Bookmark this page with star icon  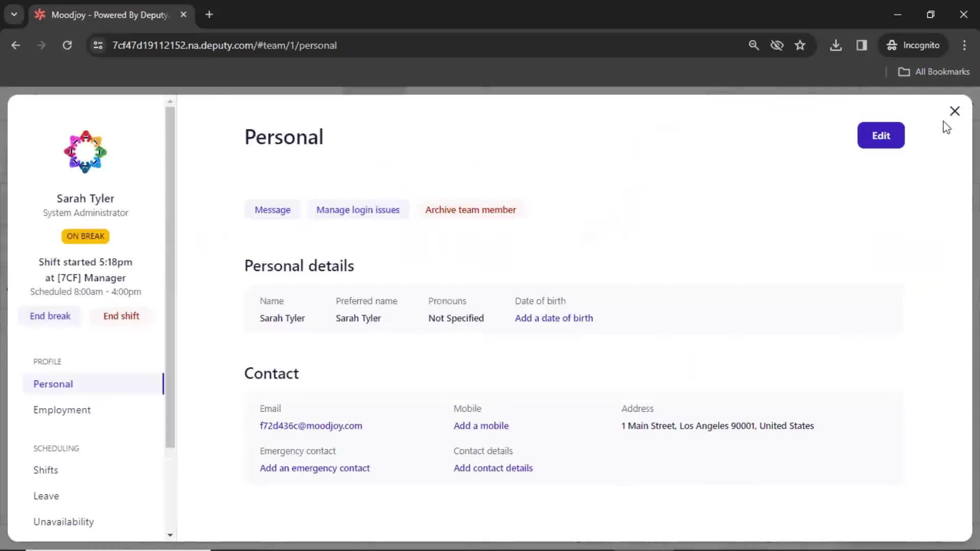click(800, 45)
